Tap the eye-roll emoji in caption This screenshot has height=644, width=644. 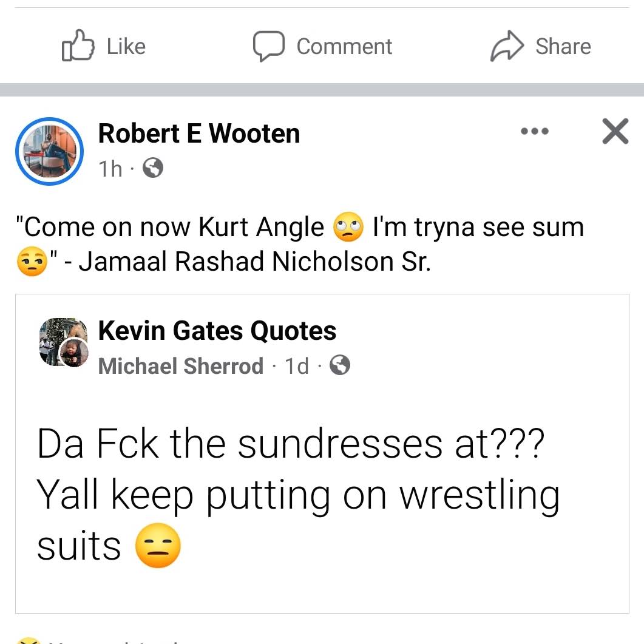click(x=348, y=228)
